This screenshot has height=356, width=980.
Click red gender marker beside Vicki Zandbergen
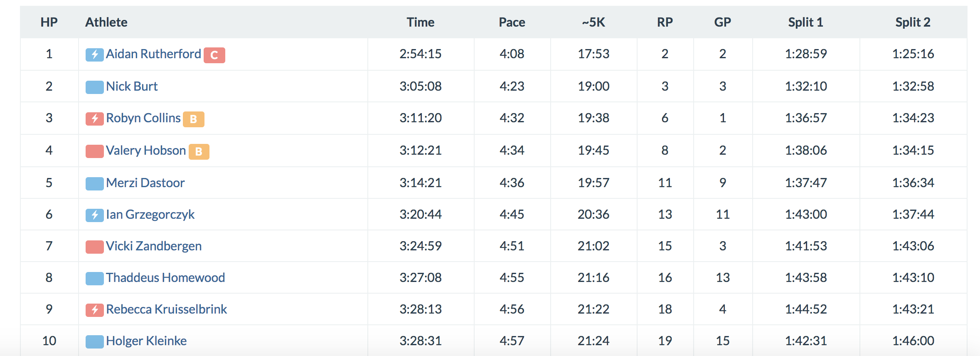(94, 247)
